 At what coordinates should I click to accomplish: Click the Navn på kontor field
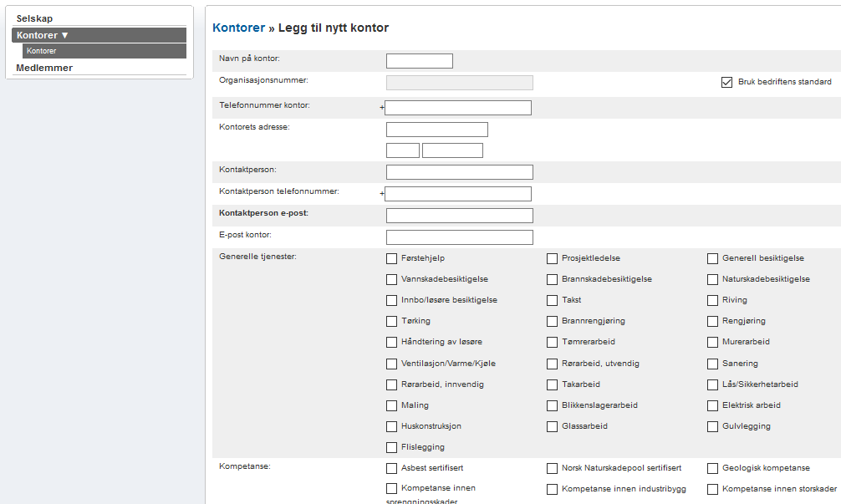click(x=419, y=60)
